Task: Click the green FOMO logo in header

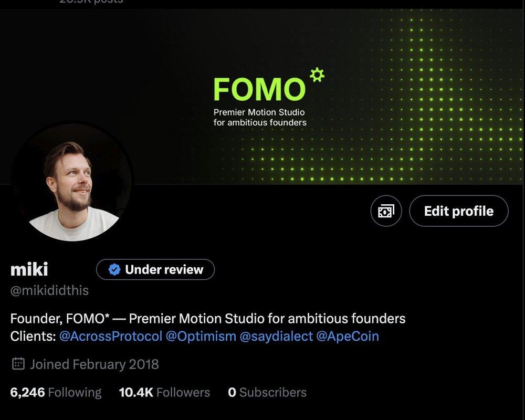Action: click(260, 89)
